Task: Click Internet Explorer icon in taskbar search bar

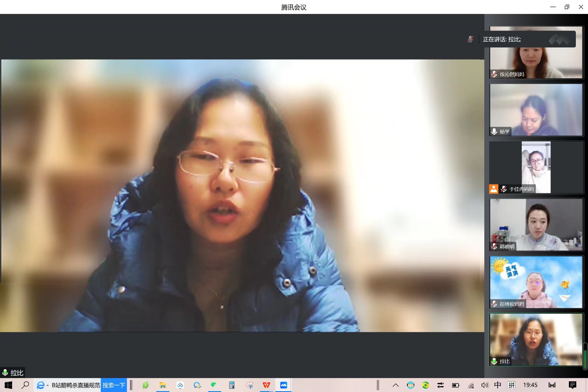Action: click(x=41, y=385)
